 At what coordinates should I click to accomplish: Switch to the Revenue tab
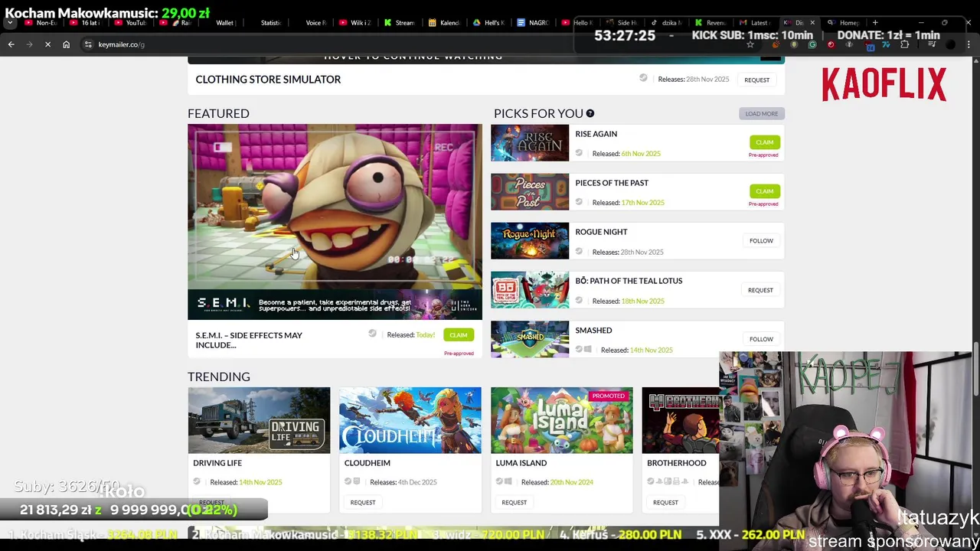710,23
